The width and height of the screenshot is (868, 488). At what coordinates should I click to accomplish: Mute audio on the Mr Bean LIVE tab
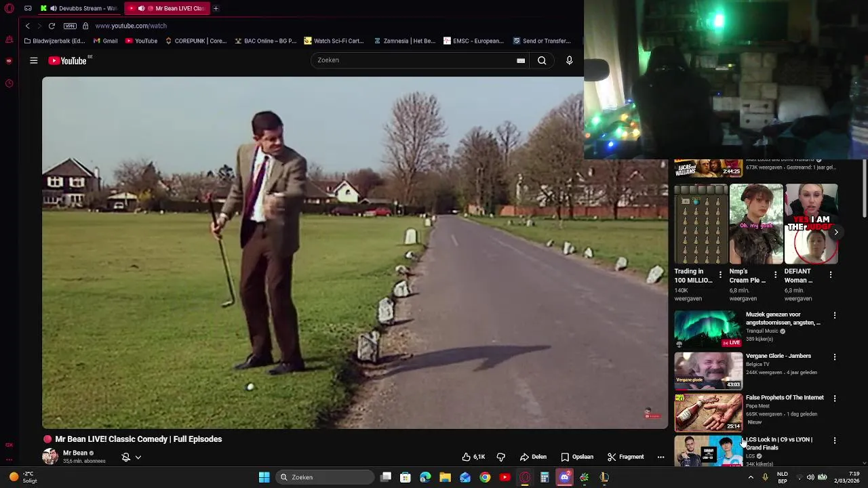click(141, 8)
